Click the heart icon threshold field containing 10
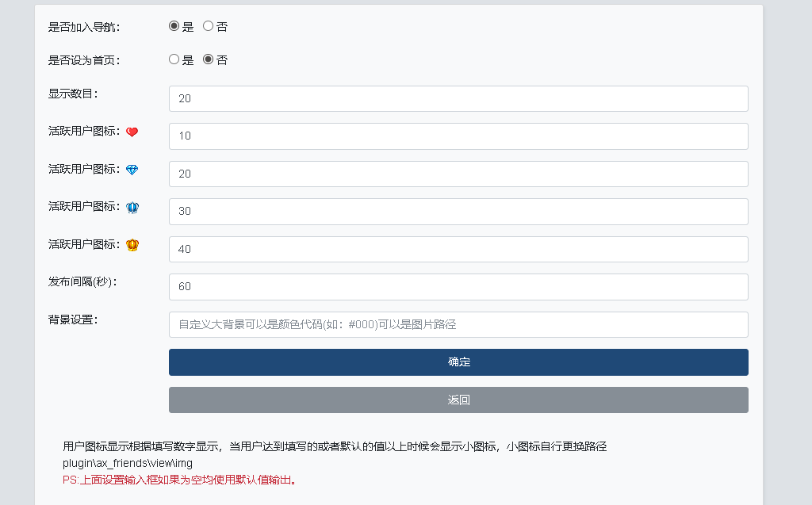Image resolution: width=812 pixels, height=505 pixels. click(458, 136)
